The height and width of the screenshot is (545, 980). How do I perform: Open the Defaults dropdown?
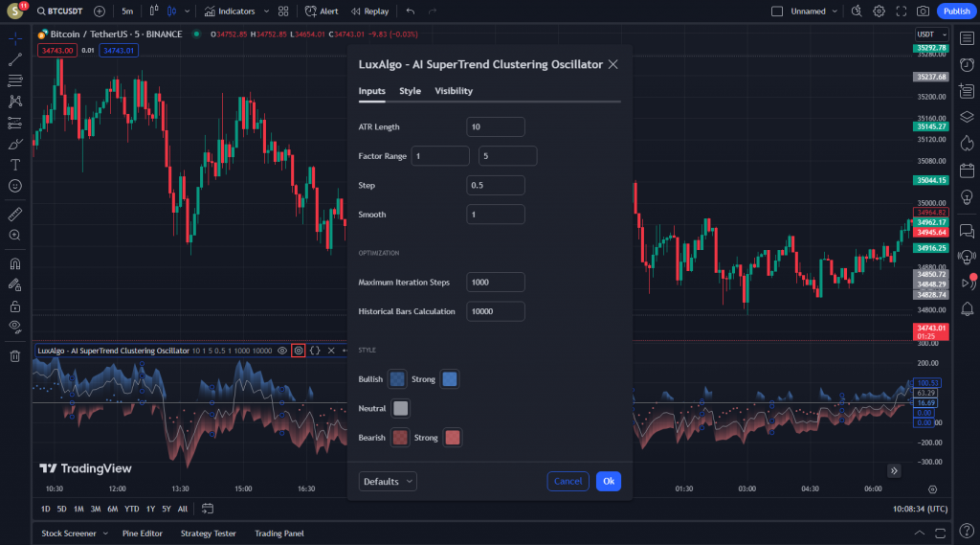[x=388, y=481]
